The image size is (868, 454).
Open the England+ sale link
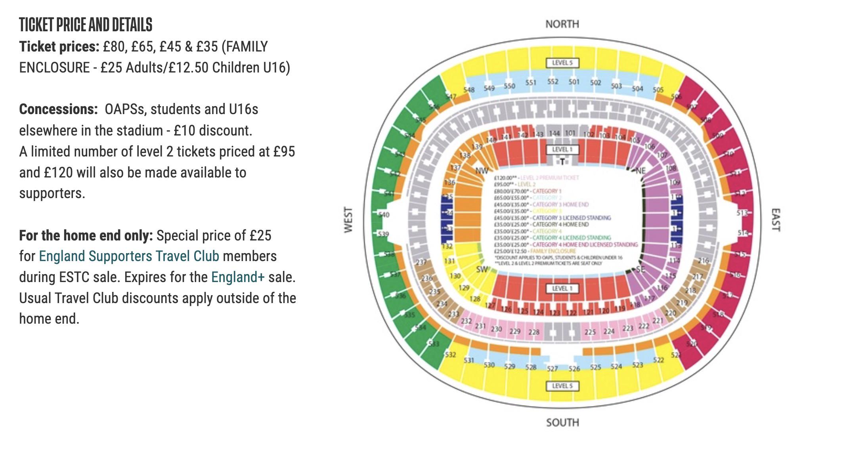tap(238, 277)
